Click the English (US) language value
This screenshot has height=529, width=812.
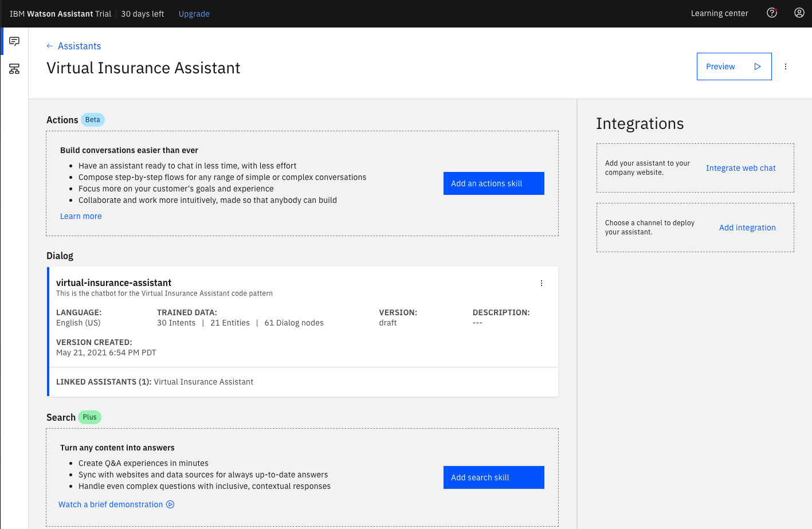pos(78,323)
